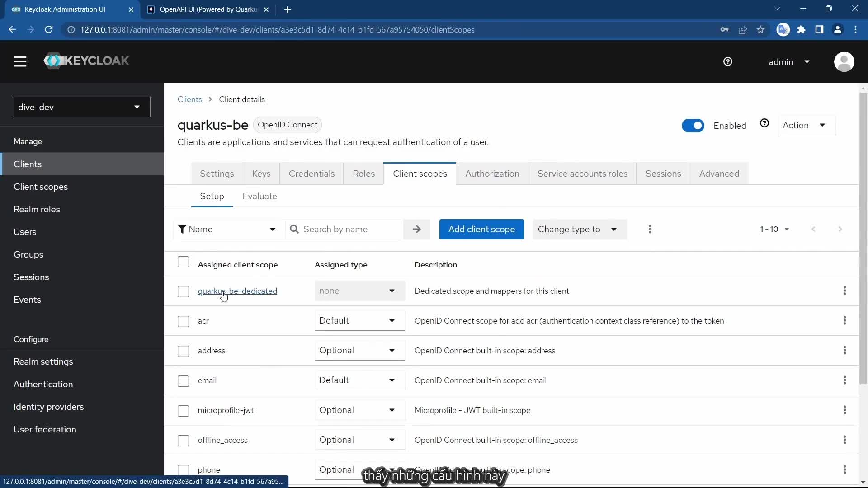
Task: Open the hamburger navigation menu
Action: (20, 61)
